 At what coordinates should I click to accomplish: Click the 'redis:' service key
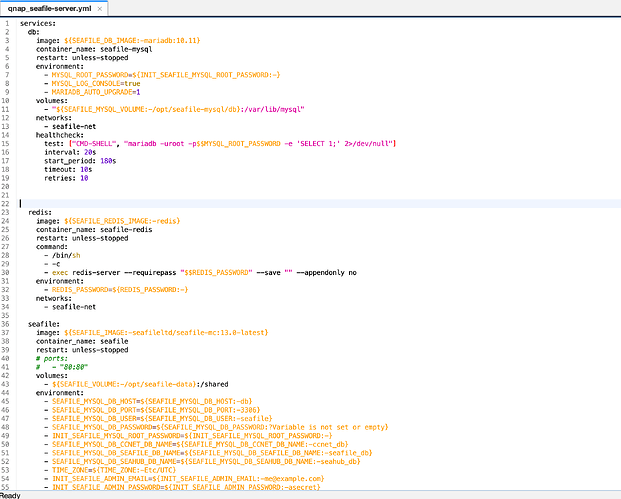[40, 212]
